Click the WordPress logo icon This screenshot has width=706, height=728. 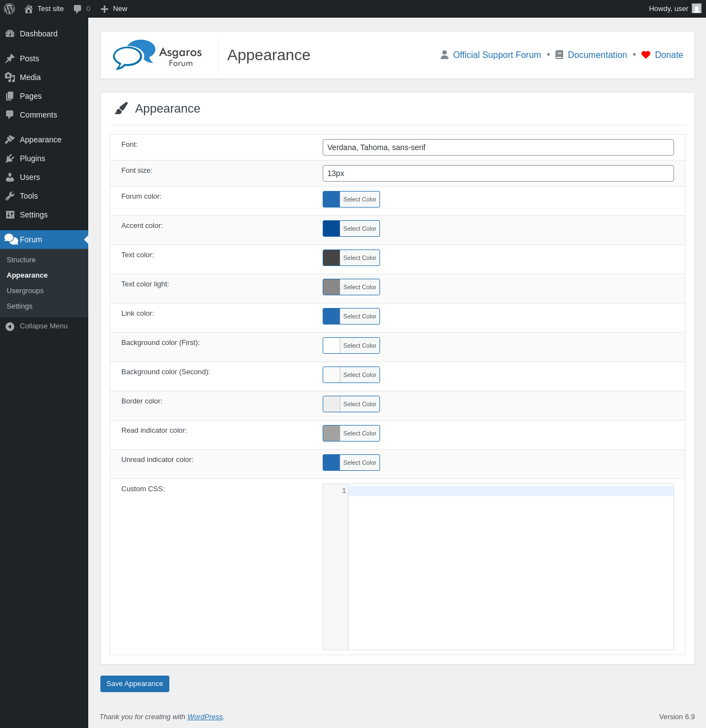click(9, 9)
